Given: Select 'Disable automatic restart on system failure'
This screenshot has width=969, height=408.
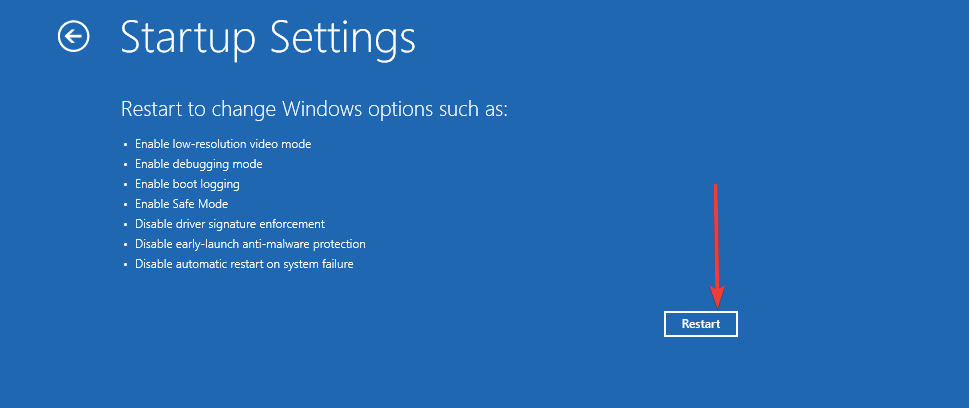Looking at the screenshot, I should (244, 264).
